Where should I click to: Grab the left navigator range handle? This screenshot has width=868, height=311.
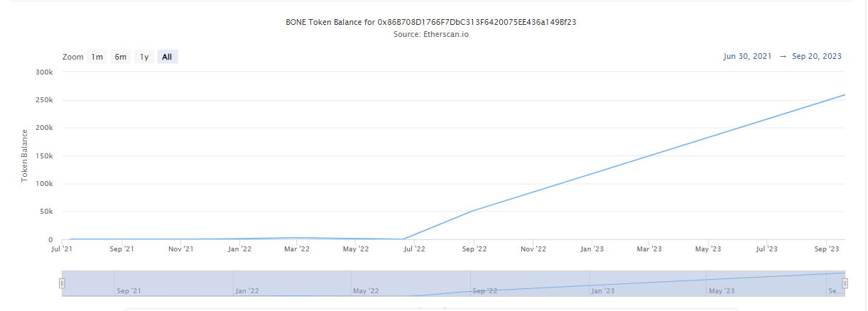click(62, 283)
